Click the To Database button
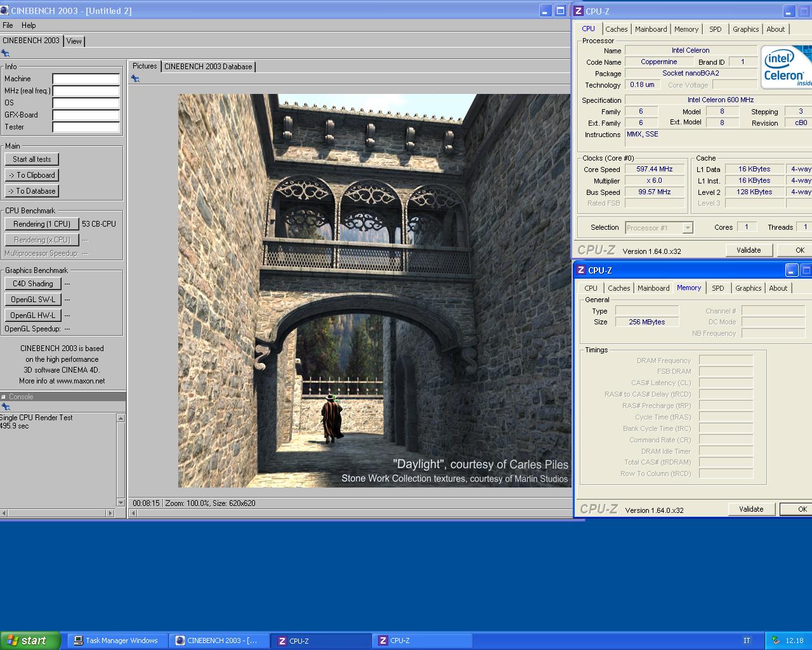The width and height of the screenshot is (812, 650). click(x=32, y=191)
